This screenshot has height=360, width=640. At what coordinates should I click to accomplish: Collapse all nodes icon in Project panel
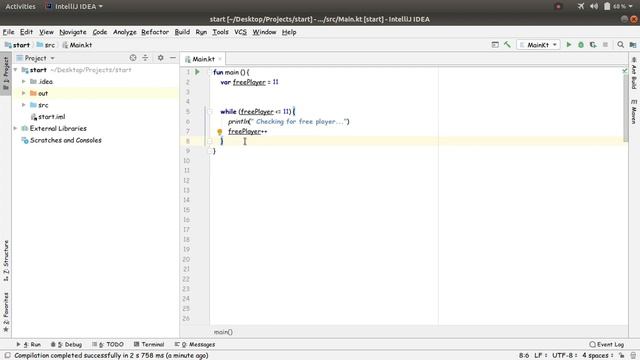[145, 58]
